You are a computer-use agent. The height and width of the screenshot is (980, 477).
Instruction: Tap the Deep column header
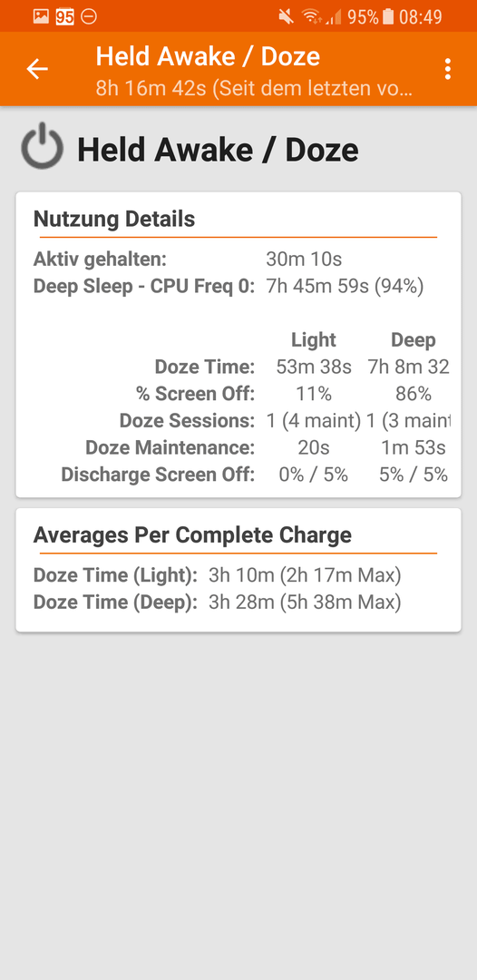tap(414, 340)
